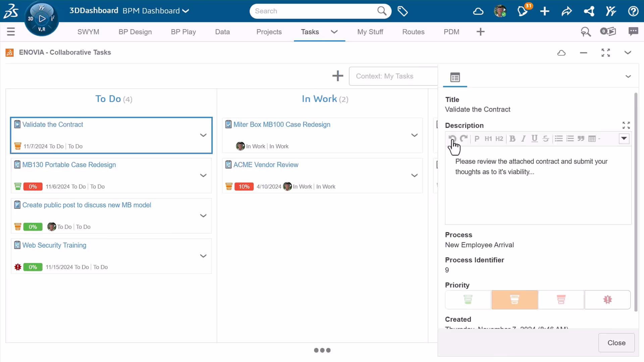Expand Miter Box MB100 card

(414, 135)
